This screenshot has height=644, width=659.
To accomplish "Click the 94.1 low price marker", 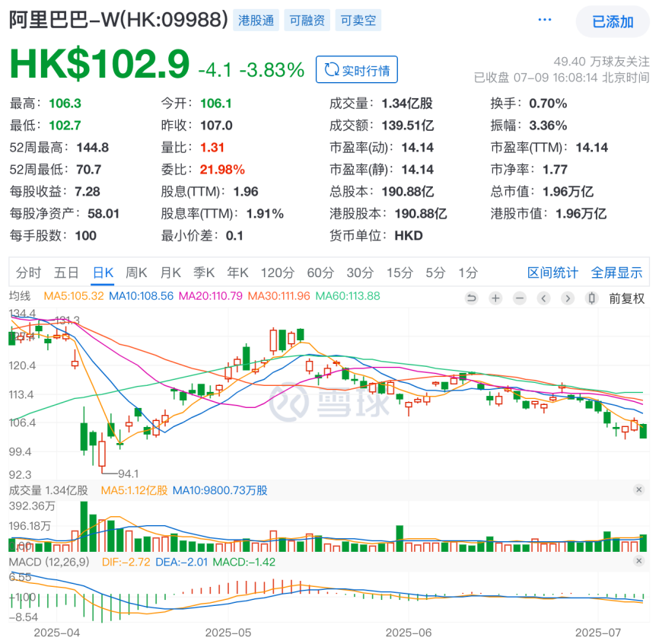I will point(128,474).
